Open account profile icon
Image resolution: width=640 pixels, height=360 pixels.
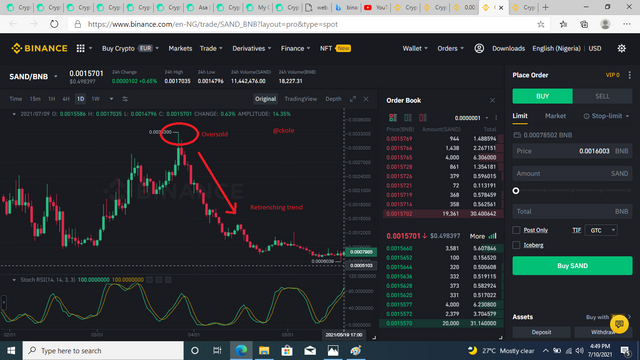(x=479, y=48)
